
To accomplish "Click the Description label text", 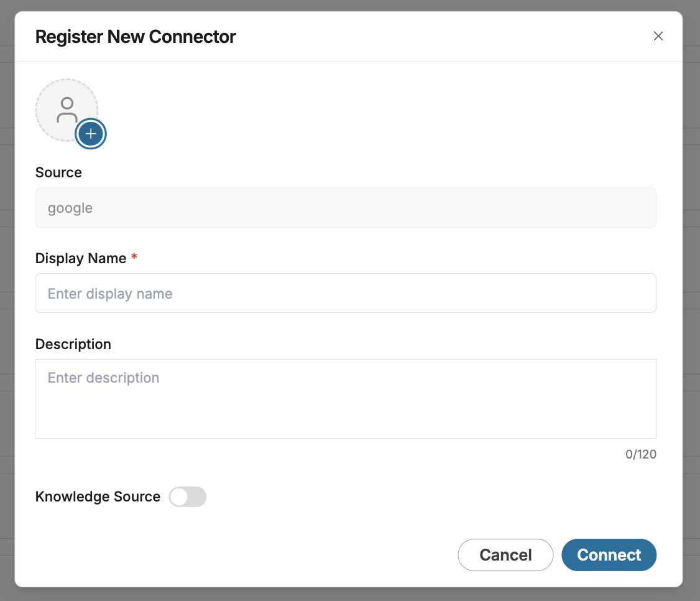I will coord(73,344).
